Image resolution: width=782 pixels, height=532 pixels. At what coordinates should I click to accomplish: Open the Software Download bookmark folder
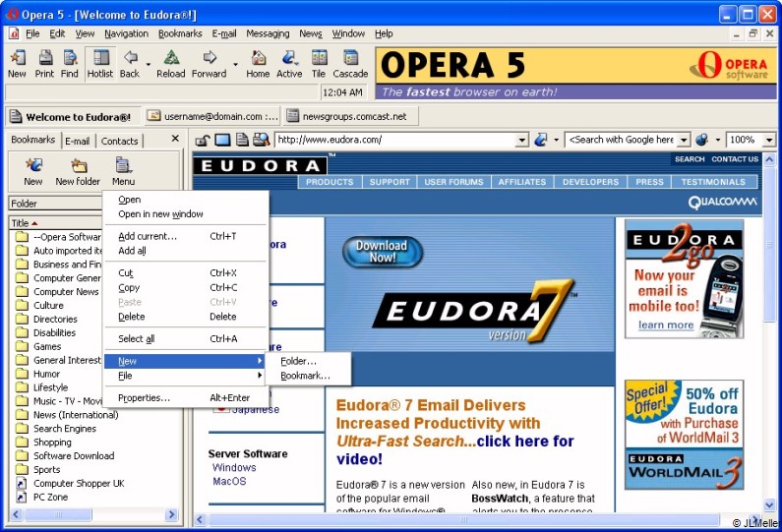coord(74,455)
